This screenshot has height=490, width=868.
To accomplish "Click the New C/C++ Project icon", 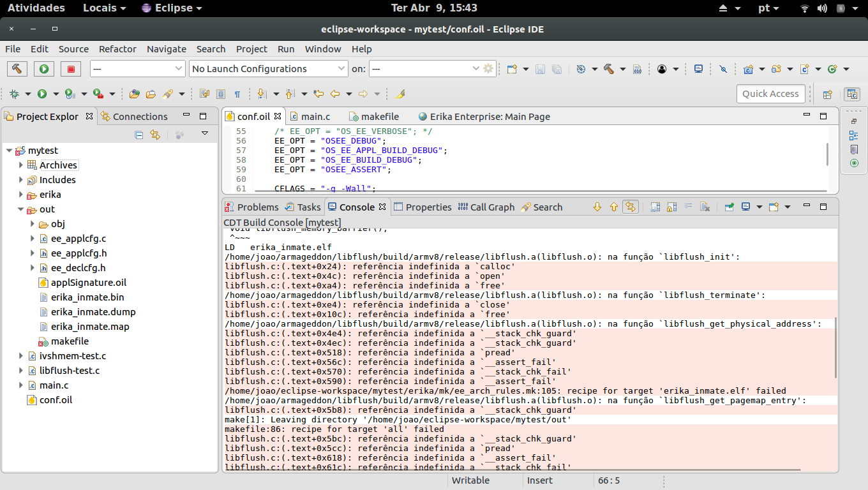I will click(x=749, y=69).
